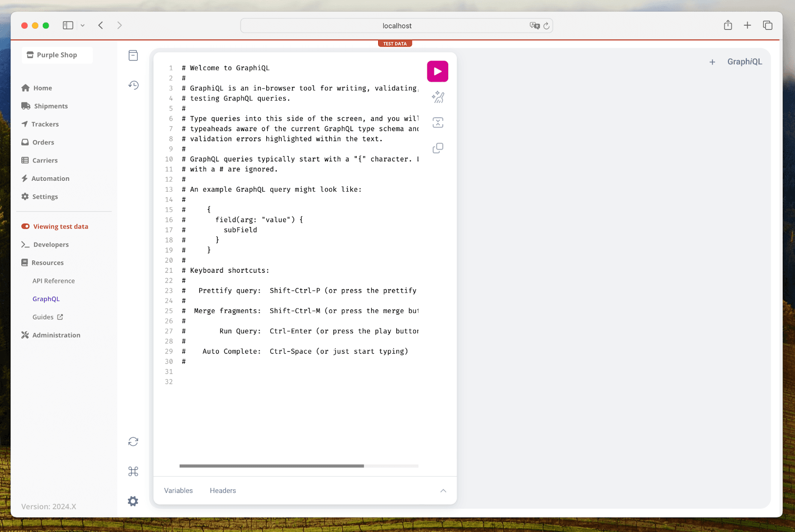Add a new GraphiQL tab

pyautogui.click(x=712, y=62)
